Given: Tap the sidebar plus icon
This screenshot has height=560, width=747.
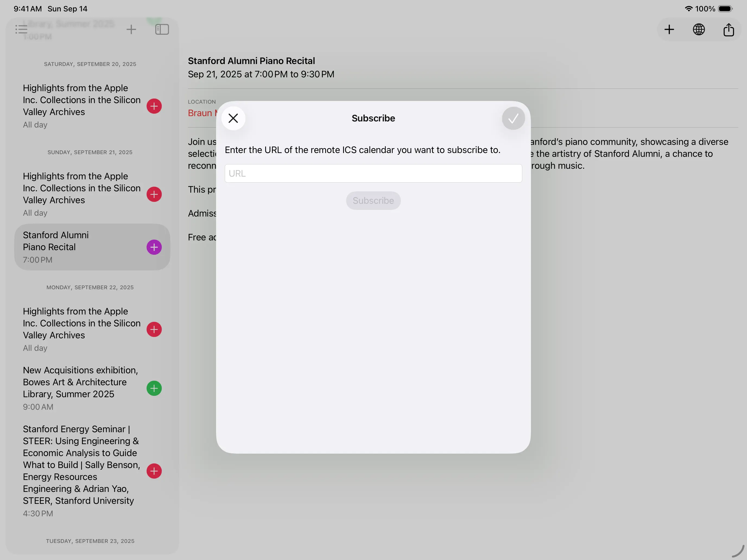Looking at the screenshot, I should pos(131,29).
